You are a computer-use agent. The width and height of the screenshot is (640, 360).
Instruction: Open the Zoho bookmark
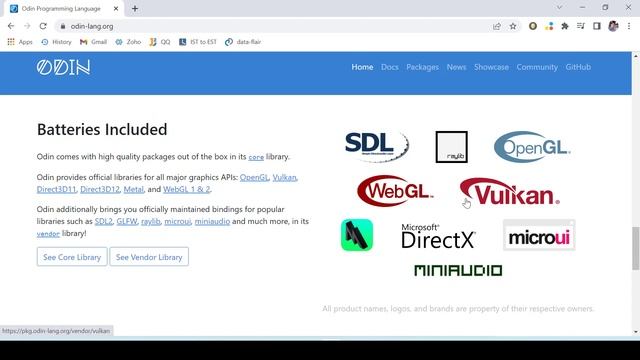[x=128, y=42]
